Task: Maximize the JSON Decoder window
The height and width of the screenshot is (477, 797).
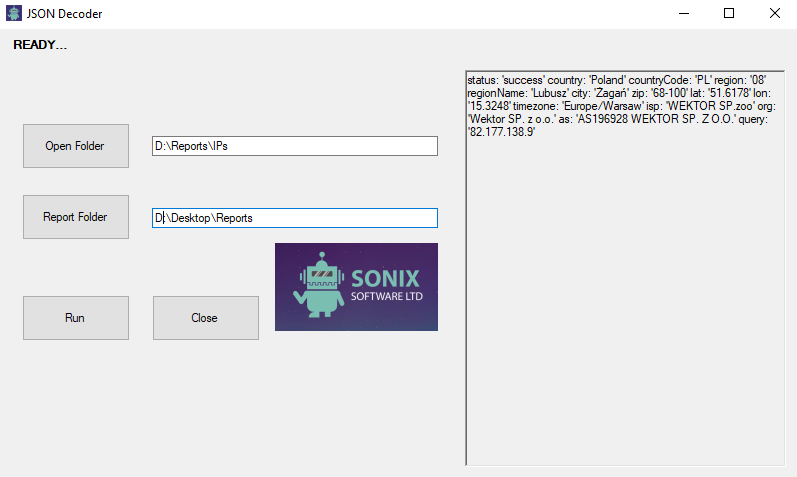Action: point(729,14)
